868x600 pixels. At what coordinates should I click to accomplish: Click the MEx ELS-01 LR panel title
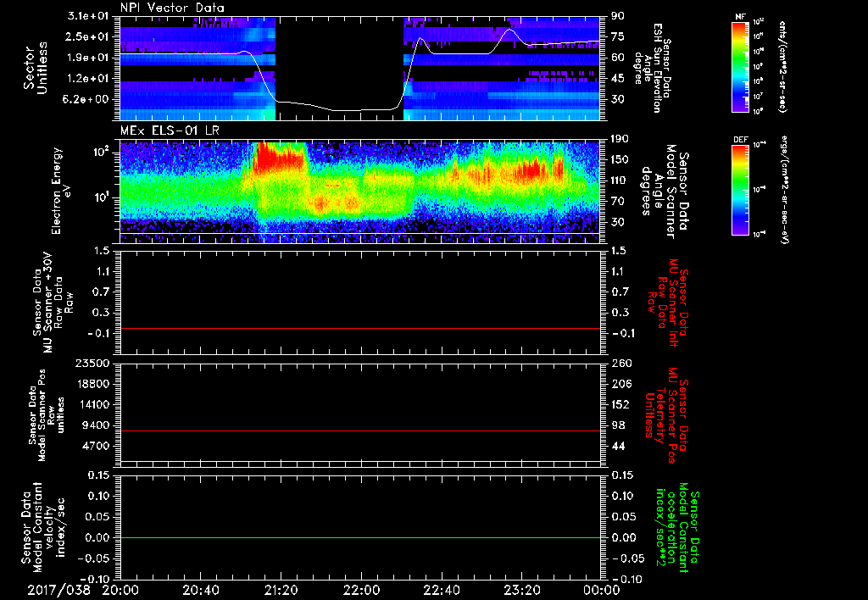(170, 131)
